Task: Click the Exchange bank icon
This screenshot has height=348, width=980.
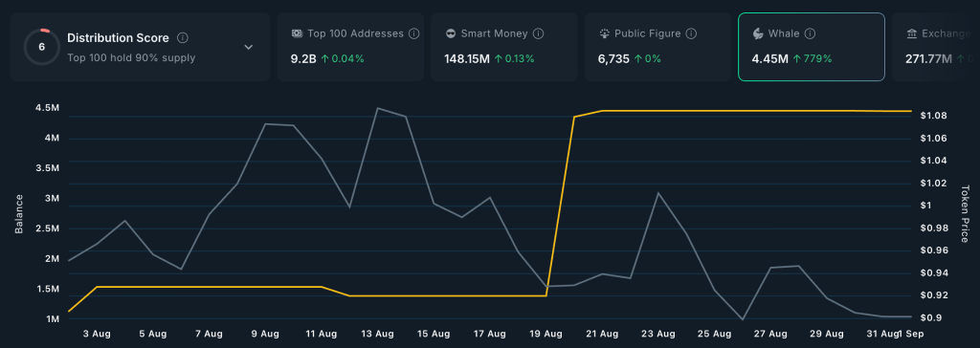Action: point(912,33)
